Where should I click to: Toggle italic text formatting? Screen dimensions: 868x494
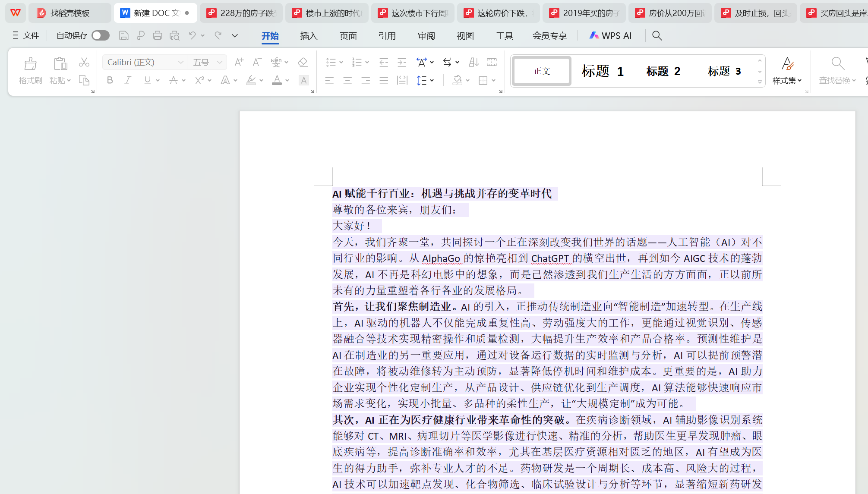[128, 80]
